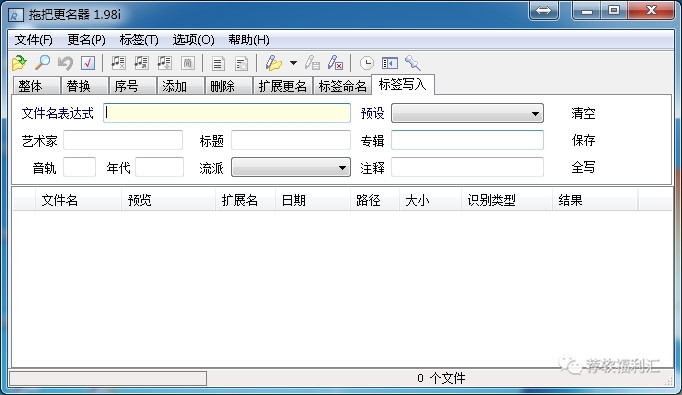This screenshot has height=395, width=682.
Task: Click the 文件名表达式 input field
Action: pyautogui.click(x=227, y=113)
